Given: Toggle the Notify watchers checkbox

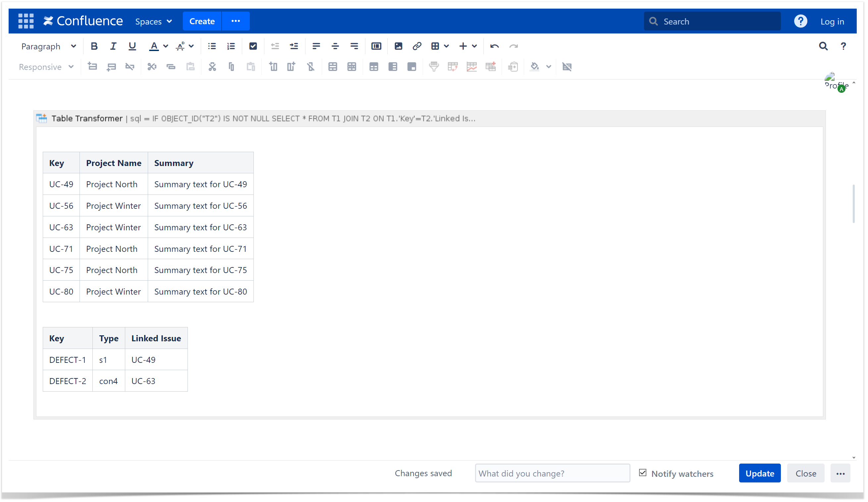Looking at the screenshot, I should click(x=643, y=473).
